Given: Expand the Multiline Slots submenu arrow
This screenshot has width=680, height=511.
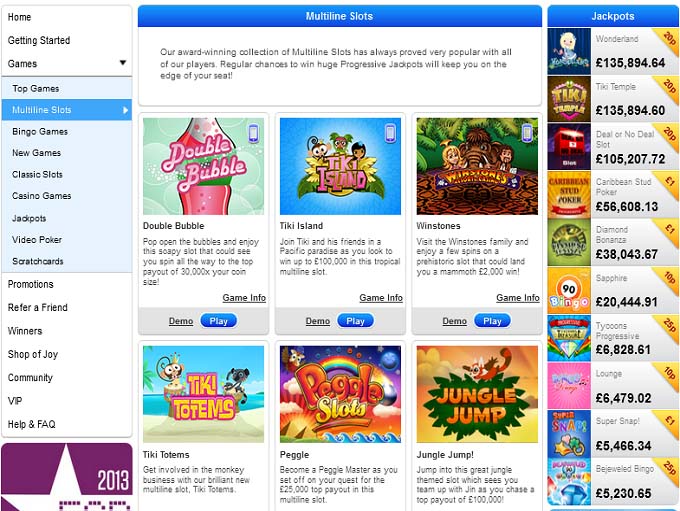Looking at the screenshot, I should (x=125, y=110).
